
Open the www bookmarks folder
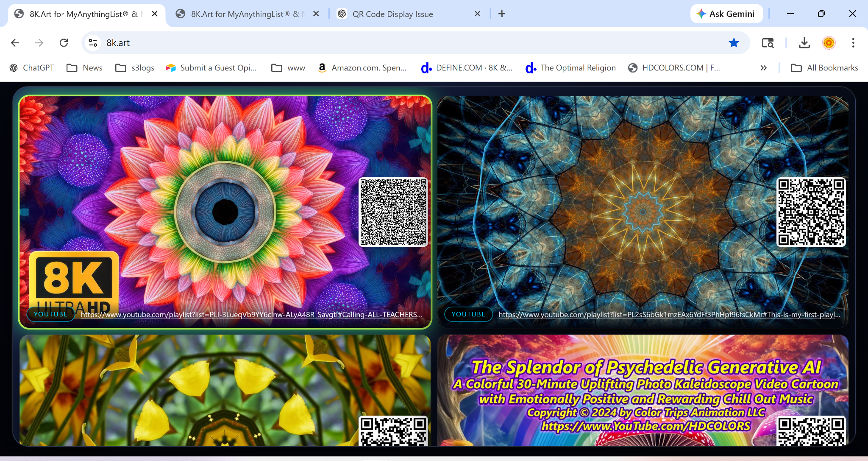(288, 68)
